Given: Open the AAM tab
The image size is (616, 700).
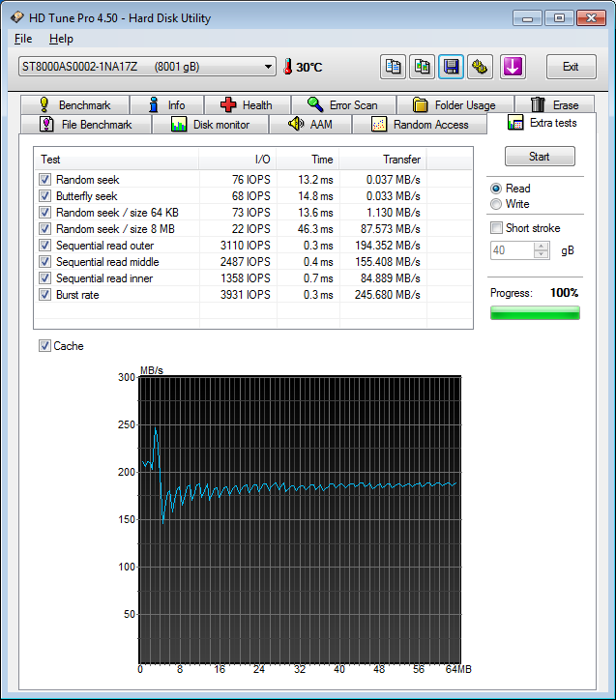Looking at the screenshot, I should (x=310, y=124).
